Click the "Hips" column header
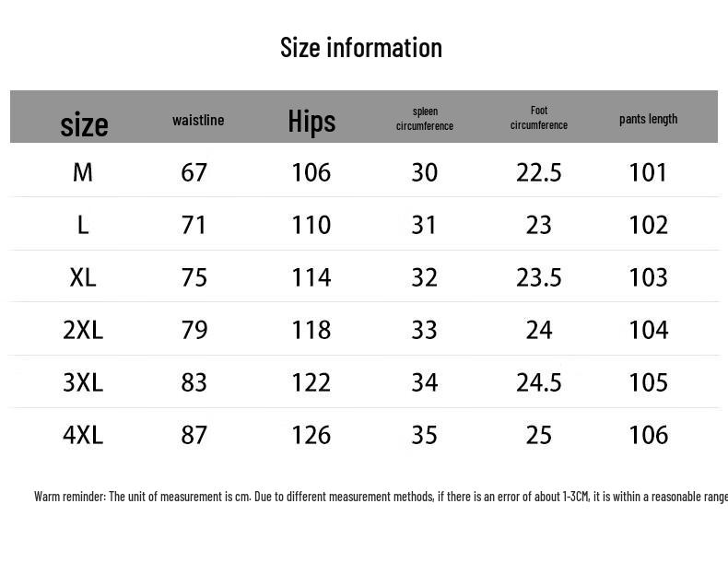 pyautogui.click(x=311, y=121)
